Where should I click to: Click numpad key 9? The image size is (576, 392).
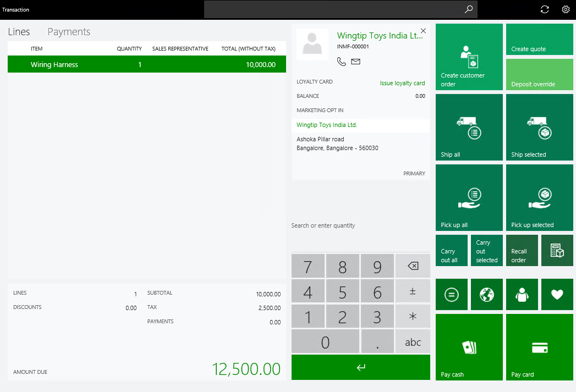pyautogui.click(x=377, y=266)
